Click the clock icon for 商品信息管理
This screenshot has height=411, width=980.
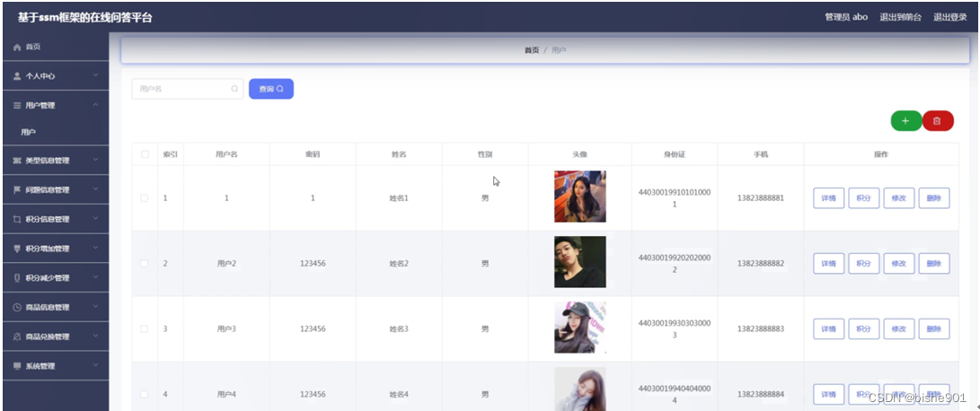(17, 307)
